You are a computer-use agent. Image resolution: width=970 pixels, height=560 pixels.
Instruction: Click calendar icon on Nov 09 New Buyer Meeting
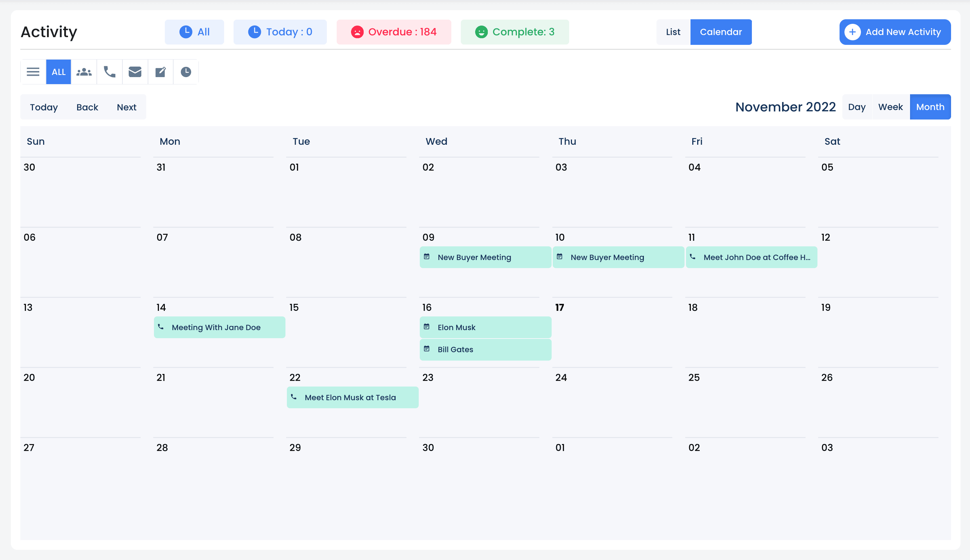(427, 257)
